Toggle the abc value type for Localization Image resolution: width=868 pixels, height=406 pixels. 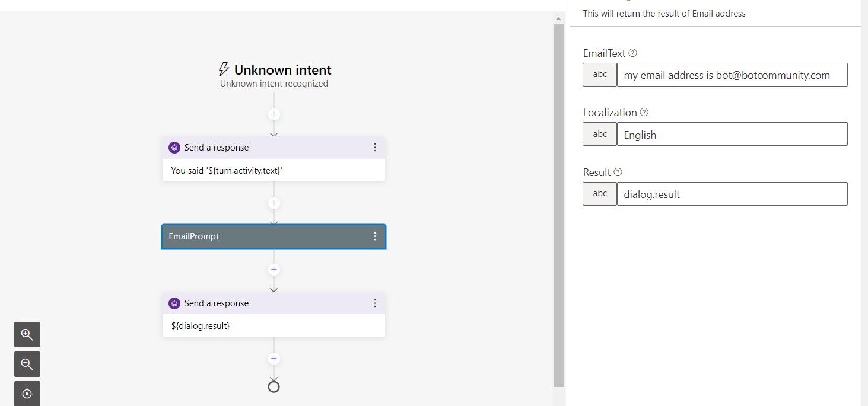(599, 133)
